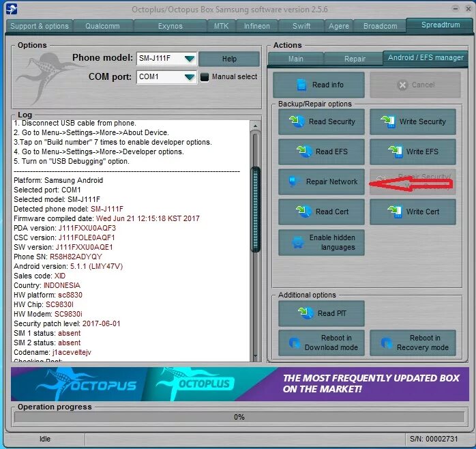Click the Read EFS arrow icon

coord(304,151)
